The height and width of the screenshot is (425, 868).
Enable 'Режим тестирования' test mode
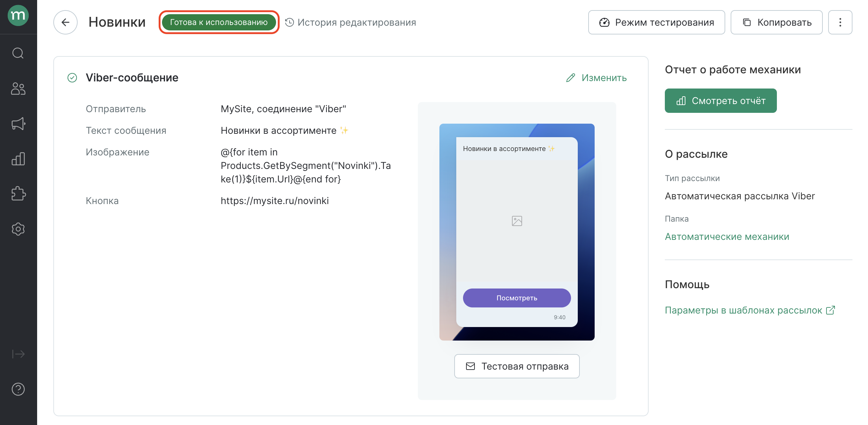pos(656,22)
